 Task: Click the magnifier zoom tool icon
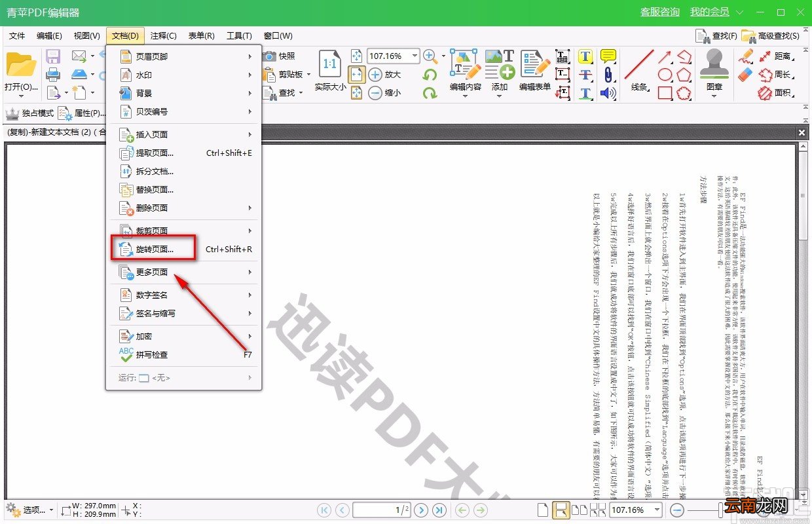point(430,56)
